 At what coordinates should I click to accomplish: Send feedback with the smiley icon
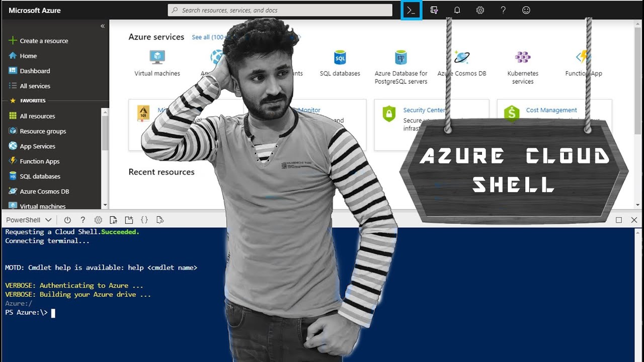point(526,10)
